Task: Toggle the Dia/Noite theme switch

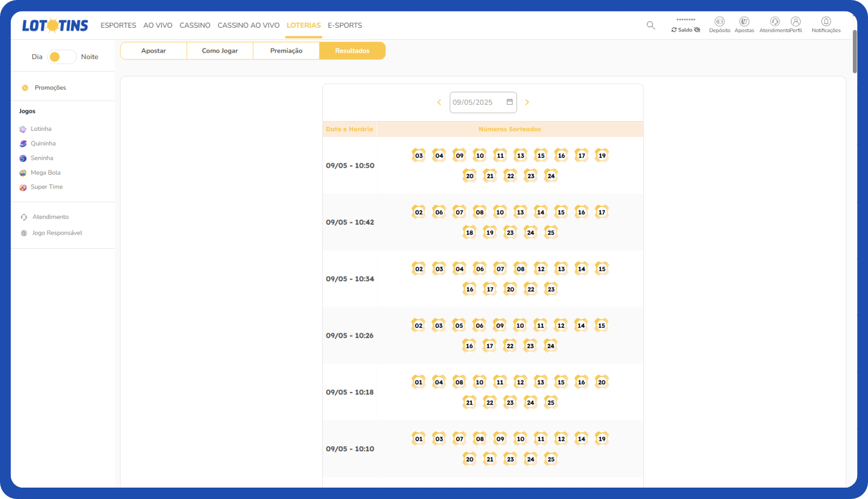Action: pos(62,57)
